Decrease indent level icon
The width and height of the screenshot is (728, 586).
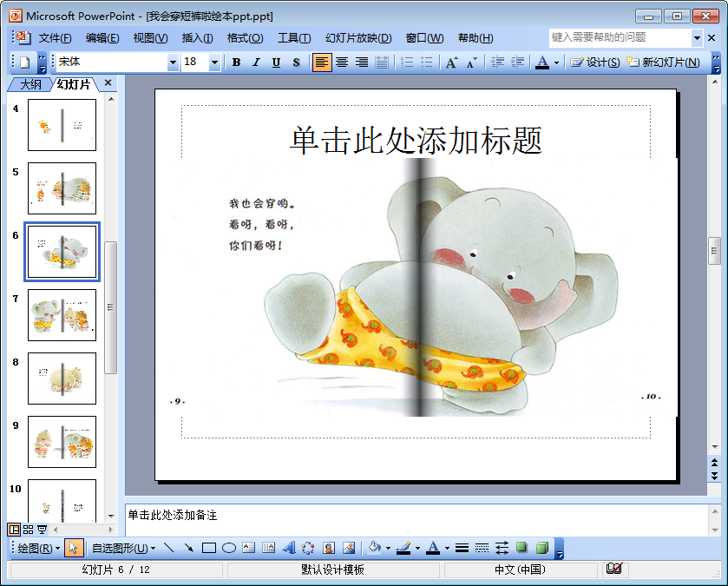tap(497, 63)
